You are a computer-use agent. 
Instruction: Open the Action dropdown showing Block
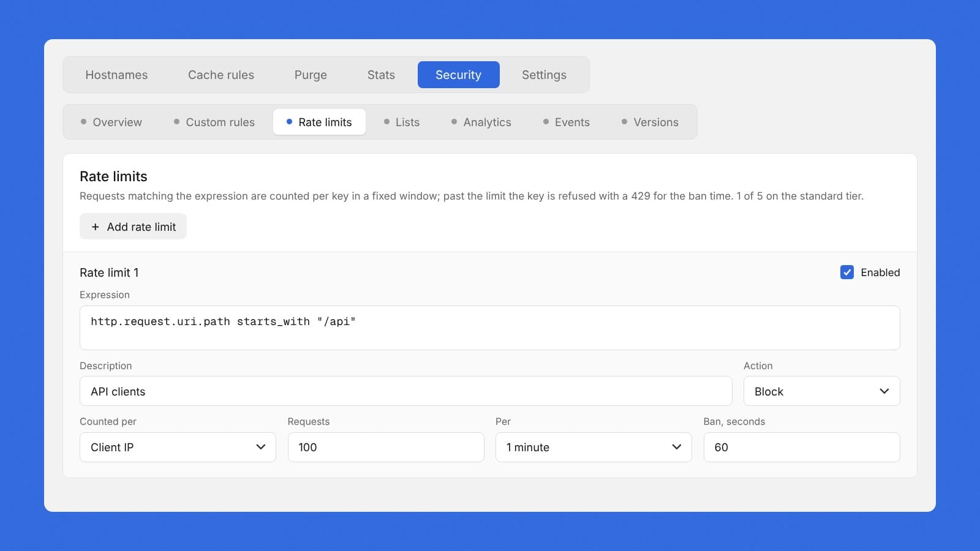pyautogui.click(x=821, y=391)
